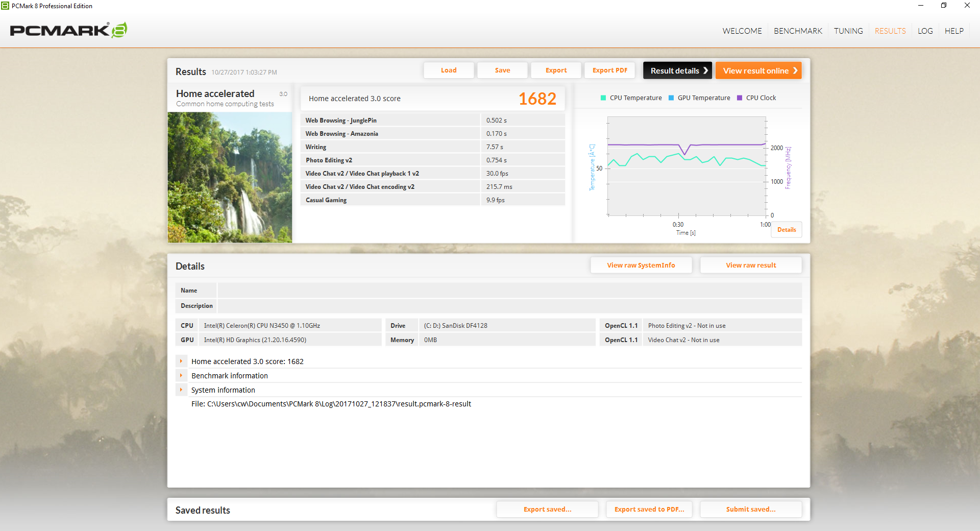980x531 pixels.
Task: Click the 0MB memory value
Action: 430,340
